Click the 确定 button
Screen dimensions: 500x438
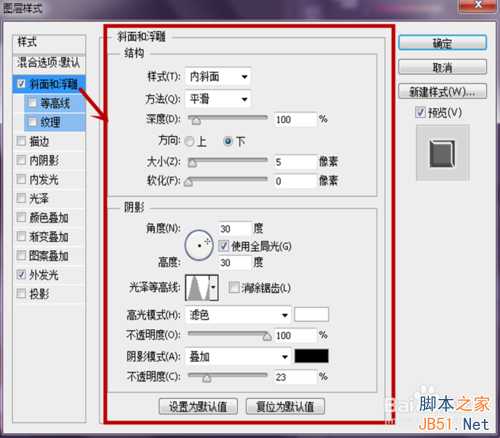click(442, 43)
